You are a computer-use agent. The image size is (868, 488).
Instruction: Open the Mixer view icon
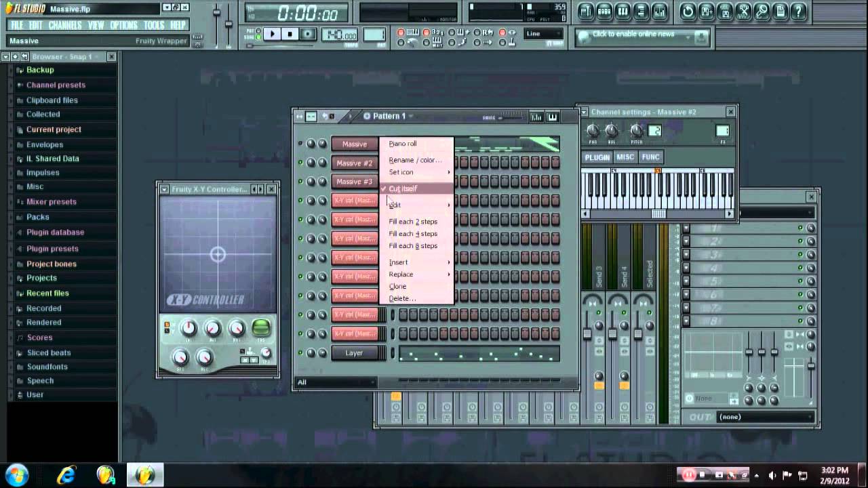pos(659,12)
